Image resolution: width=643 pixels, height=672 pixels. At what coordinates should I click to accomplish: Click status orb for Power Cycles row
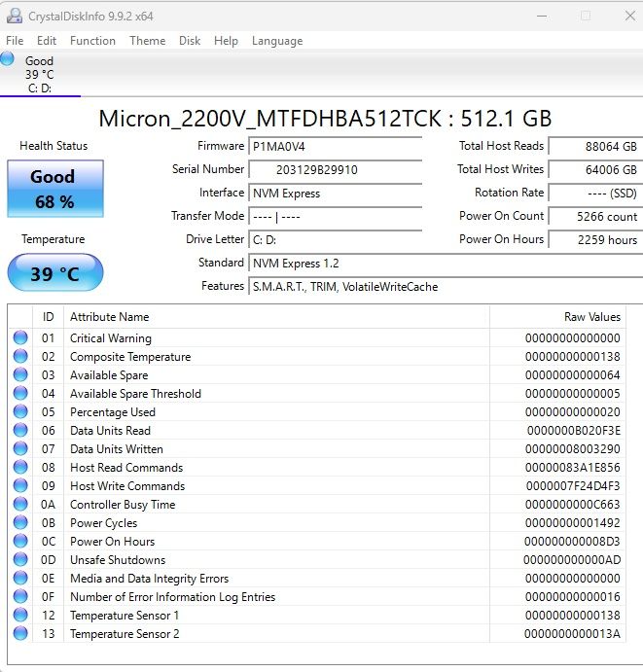pyautogui.click(x=20, y=522)
